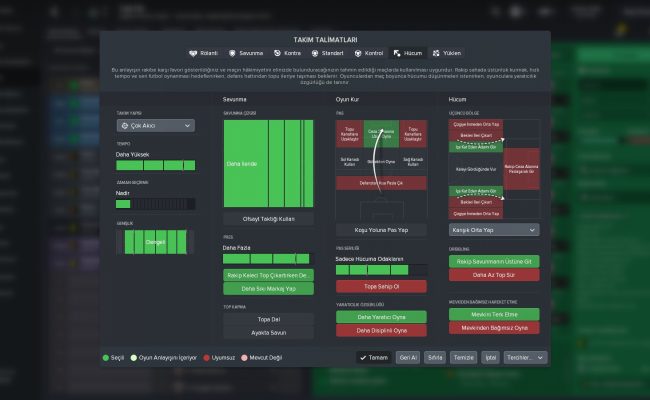Screen dimensions: 650x400
Task: Disable the Daha Sıkı Markaj Yap instruction
Action: pos(265,288)
